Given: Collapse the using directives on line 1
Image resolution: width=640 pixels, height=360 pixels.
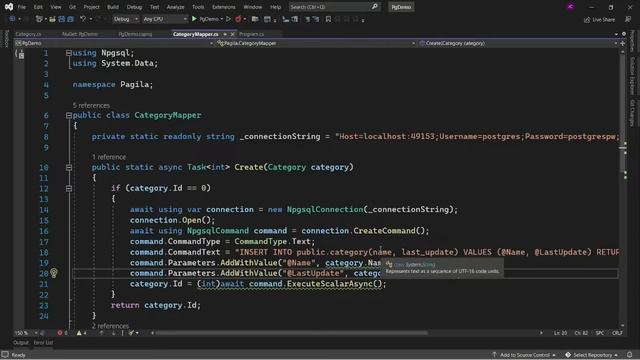Looking at the screenshot, I should click(69, 53).
